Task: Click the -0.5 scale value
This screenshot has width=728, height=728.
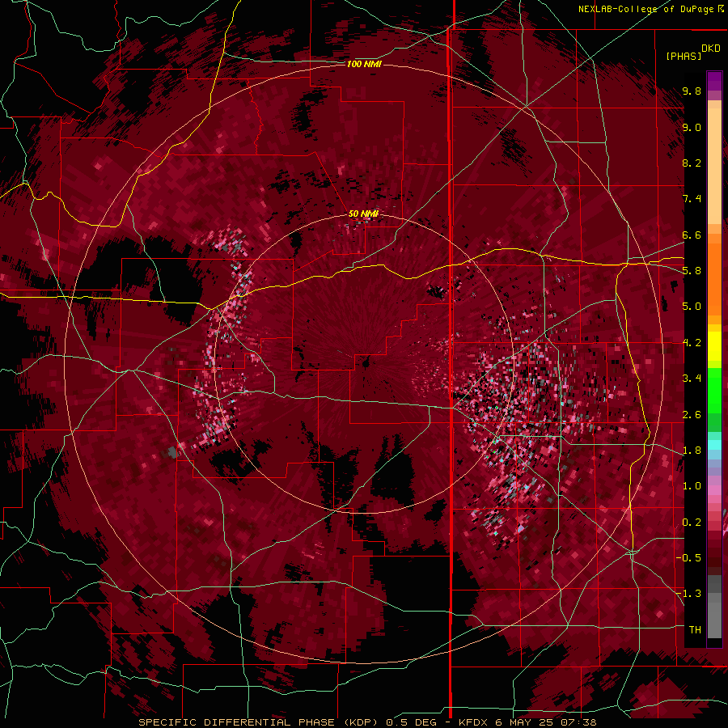Action: [x=689, y=558]
